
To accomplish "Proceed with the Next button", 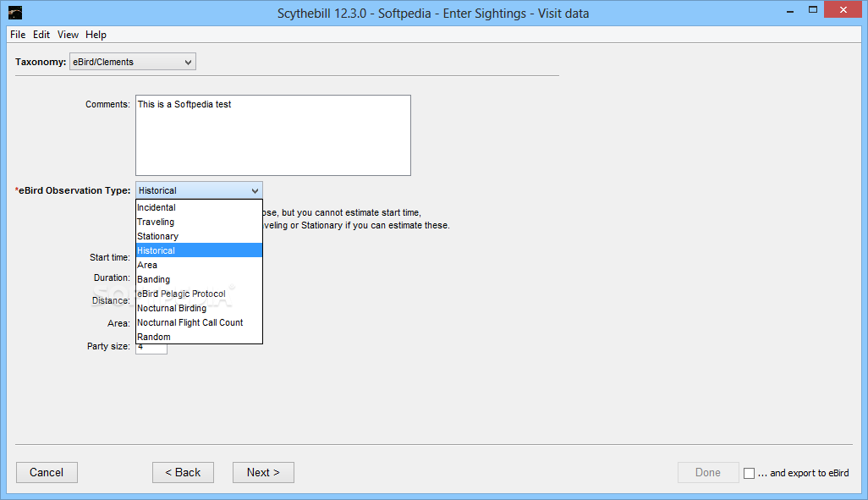I will pyautogui.click(x=263, y=472).
